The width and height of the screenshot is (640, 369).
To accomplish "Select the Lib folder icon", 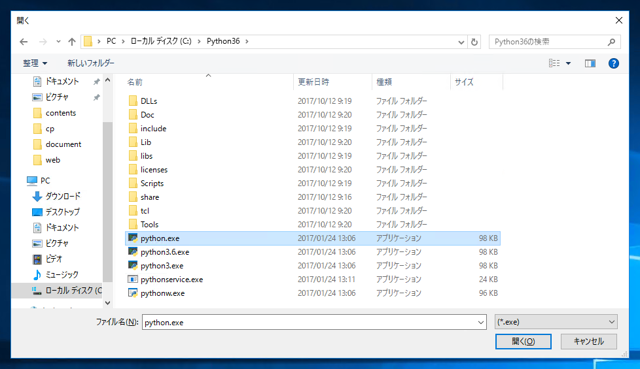I will click(x=133, y=142).
